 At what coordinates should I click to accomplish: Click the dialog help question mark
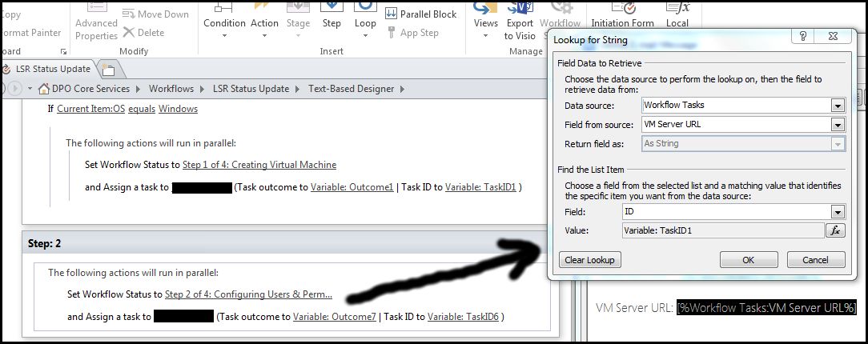[x=802, y=37]
